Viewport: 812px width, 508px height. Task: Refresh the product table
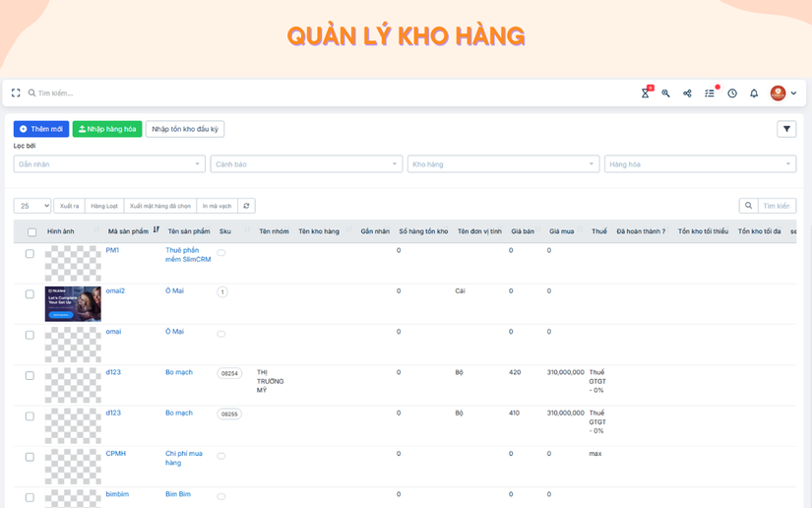(x=246, y=206)
